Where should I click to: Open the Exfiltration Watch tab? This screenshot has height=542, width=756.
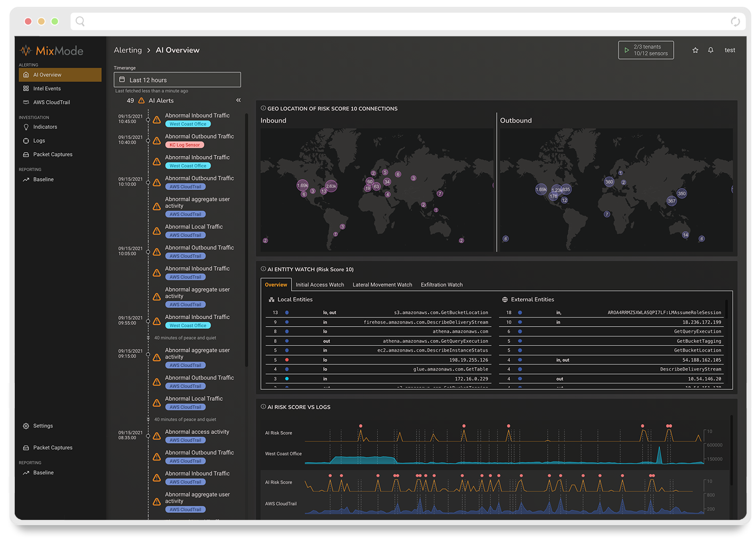tap(442, 285)
